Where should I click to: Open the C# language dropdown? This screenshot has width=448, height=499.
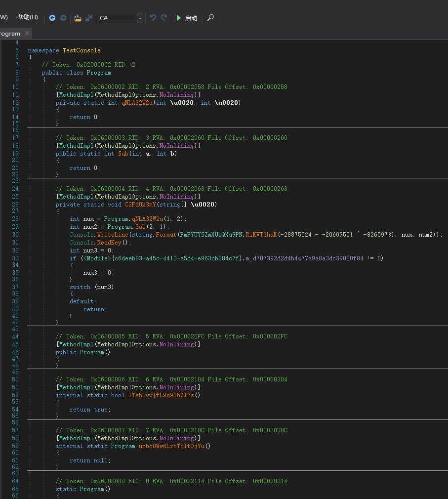(140, 18)
